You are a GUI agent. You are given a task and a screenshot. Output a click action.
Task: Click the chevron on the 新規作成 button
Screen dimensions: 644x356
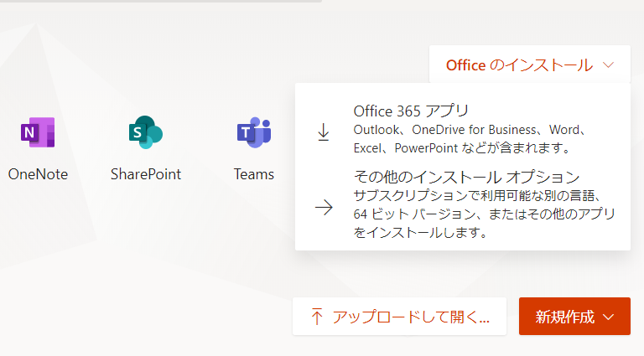(608, 317)
